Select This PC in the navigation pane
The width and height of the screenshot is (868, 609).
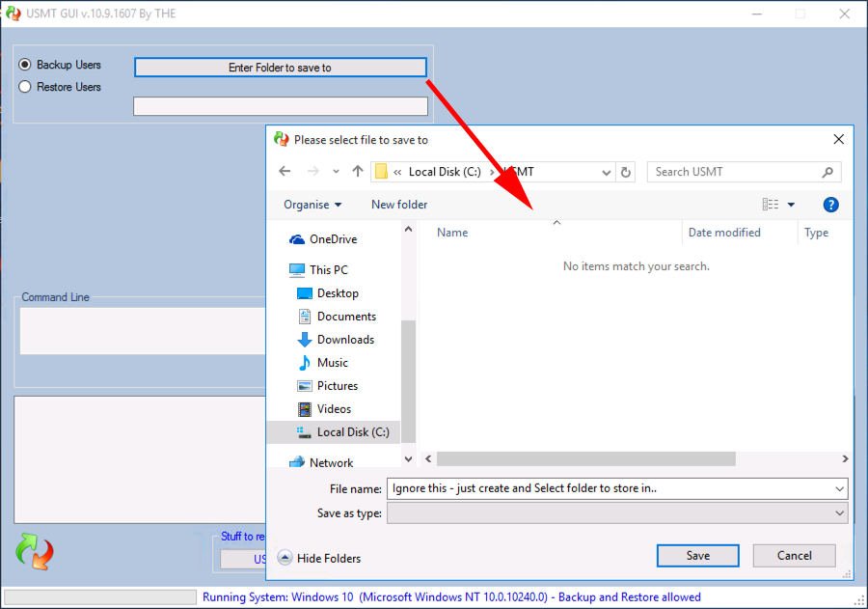click(x=329, y=270)
